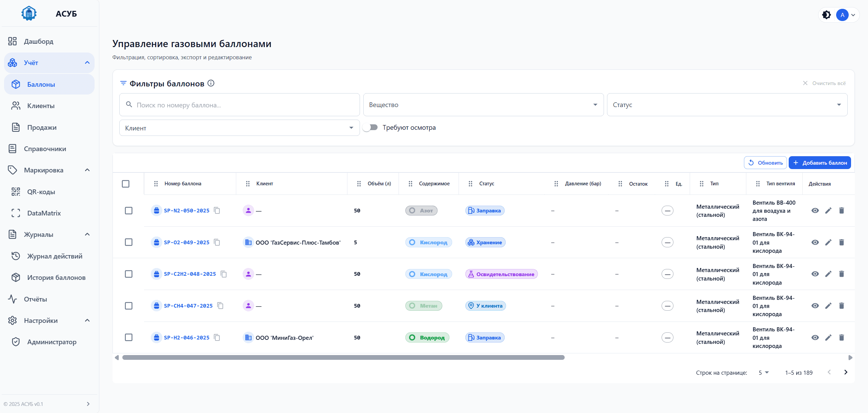Delete the SP-H2-046-2025 cylinder row
Screen dimensions: 868x413
(x=841, y=337)
